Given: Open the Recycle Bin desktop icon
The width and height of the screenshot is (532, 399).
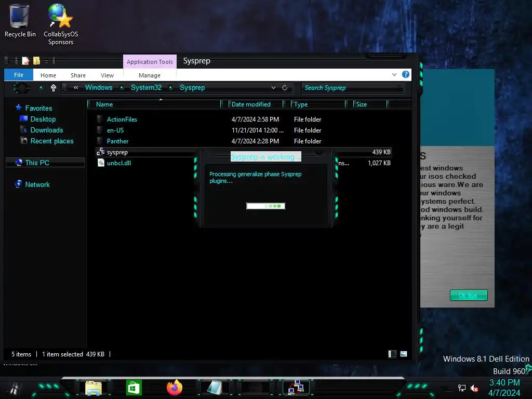Looking at the screenshot, I should [x=20, y=20].
